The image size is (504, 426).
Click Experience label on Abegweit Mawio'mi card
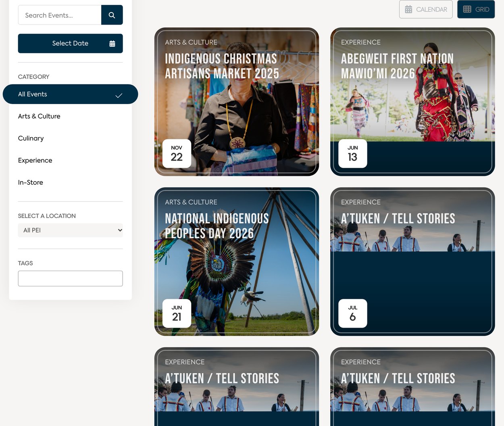click(361, 42)
